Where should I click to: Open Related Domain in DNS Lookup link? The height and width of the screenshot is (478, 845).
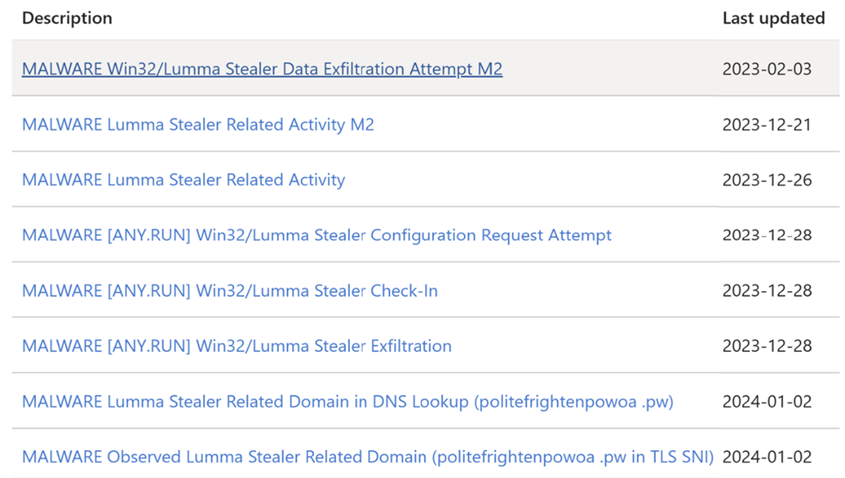pos(347,402)
